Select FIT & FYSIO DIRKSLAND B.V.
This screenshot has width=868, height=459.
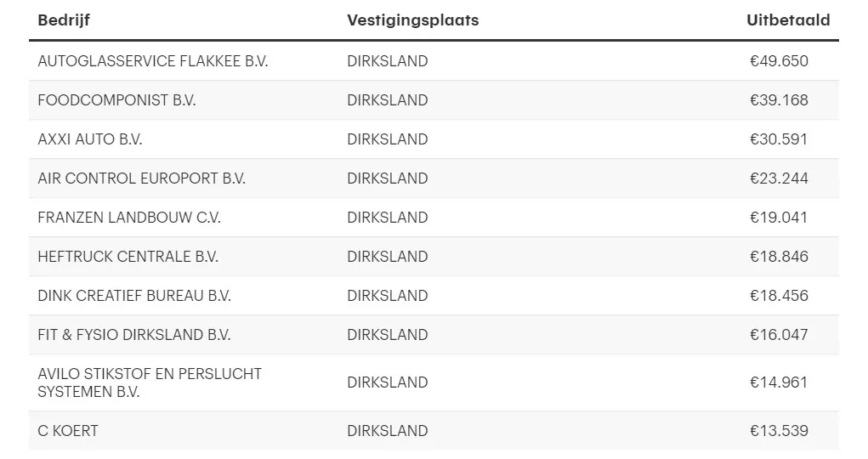pos(134,335)
